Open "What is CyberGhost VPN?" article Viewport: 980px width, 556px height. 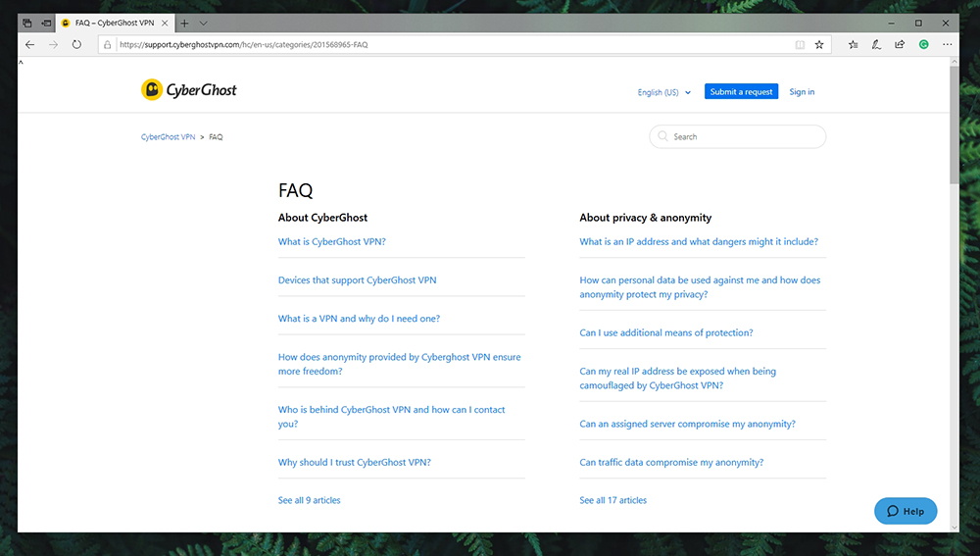(x=332, y=241)
